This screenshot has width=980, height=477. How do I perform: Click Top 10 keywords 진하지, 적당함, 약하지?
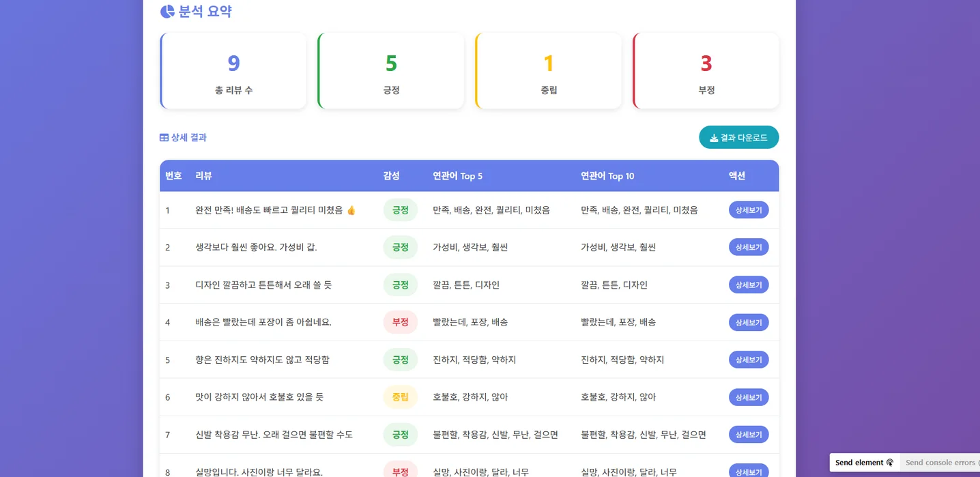point(622,360)
